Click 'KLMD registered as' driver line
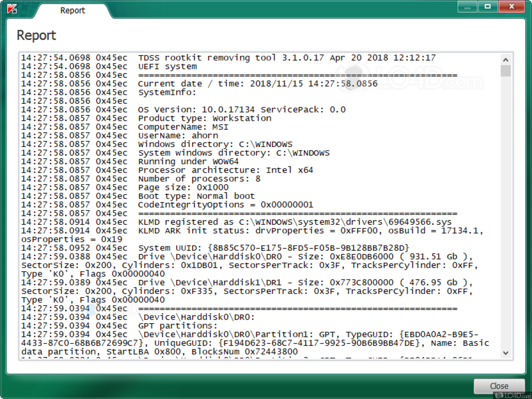 236,222
